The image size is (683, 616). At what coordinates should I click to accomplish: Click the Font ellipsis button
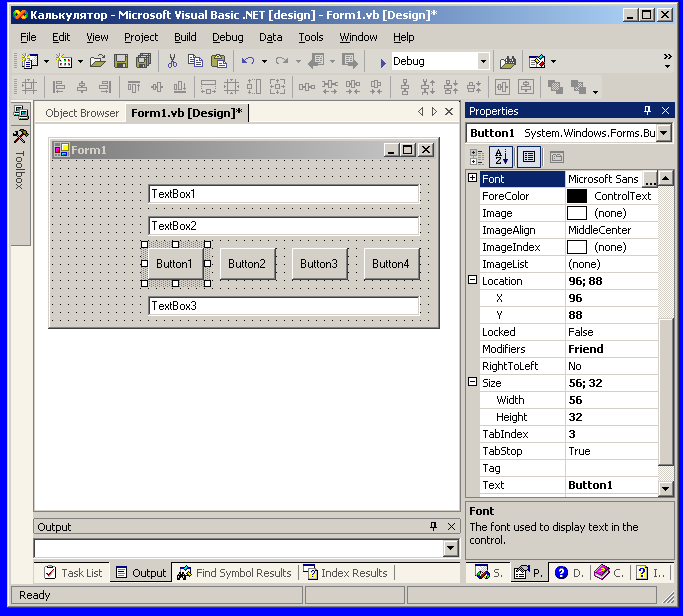click(649, 179)
